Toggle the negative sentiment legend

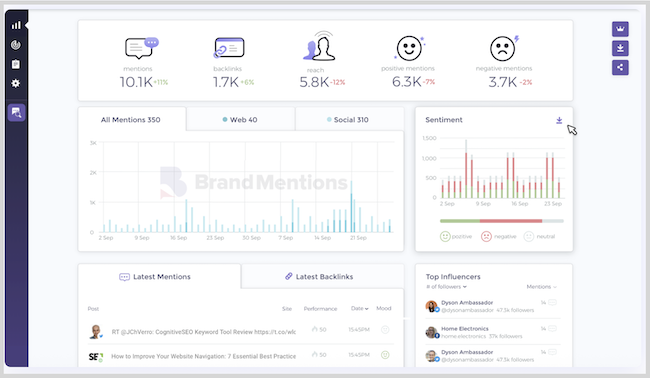click(499, 236)
